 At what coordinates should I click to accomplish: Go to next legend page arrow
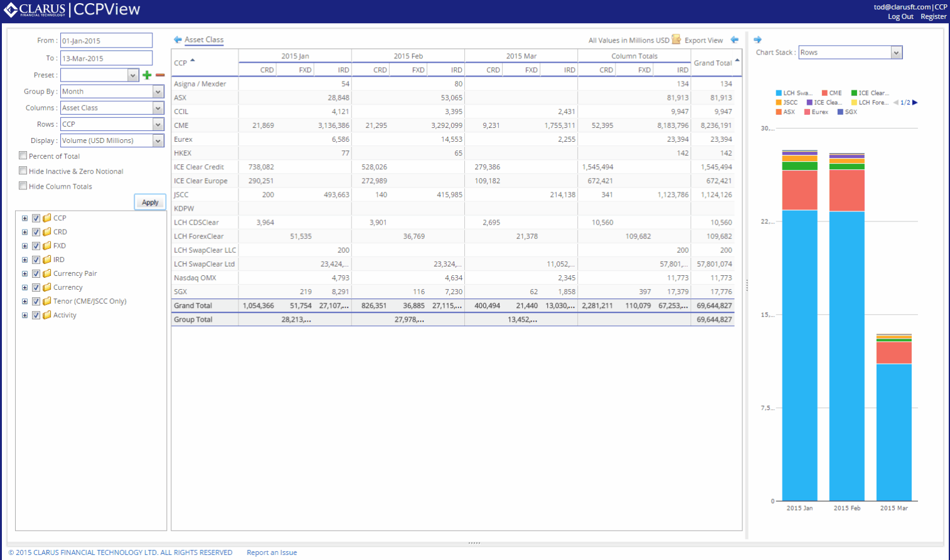coord(915,102)
